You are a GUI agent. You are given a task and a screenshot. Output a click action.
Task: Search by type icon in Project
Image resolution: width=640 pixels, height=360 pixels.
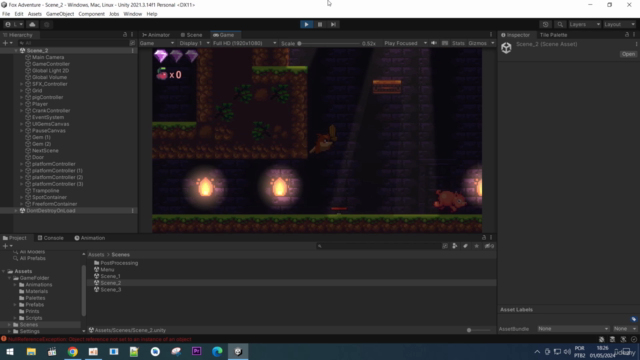coord(455,246)
